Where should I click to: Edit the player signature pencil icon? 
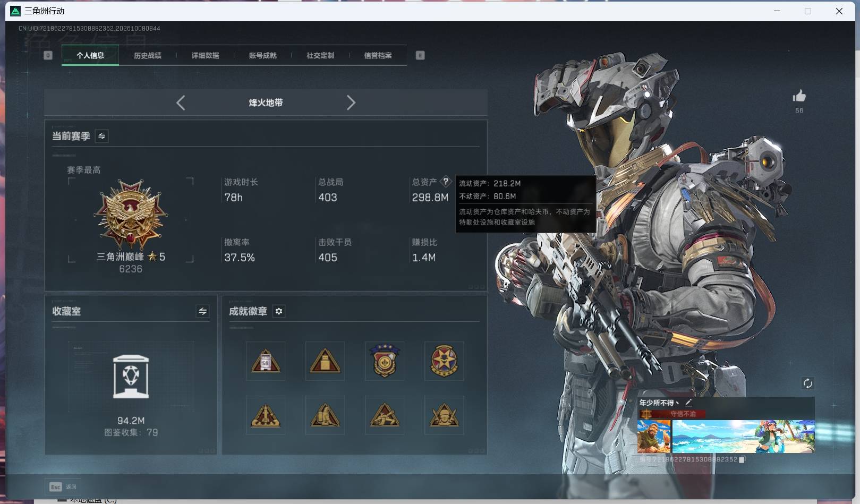(x=688, y=403)
